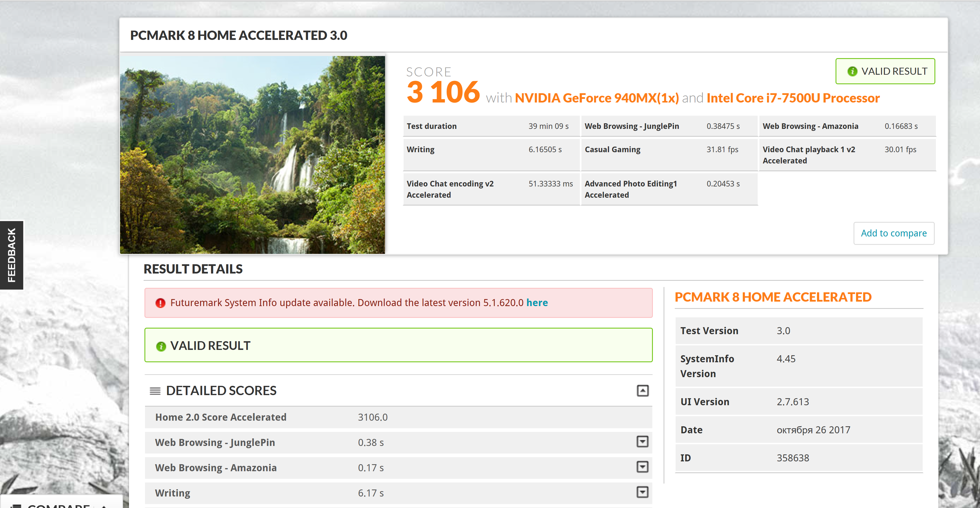
Task: Click the jungle waterfall benchmark thumbnail
Action: click(x=252, y=155)
